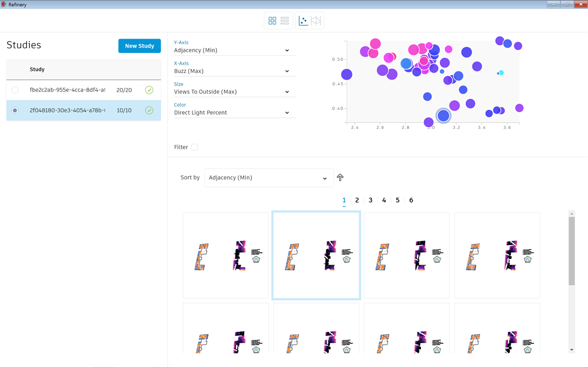Select the scatter plot chart view
The width and height of the screenshot is (588, 368).
point(303,21)
